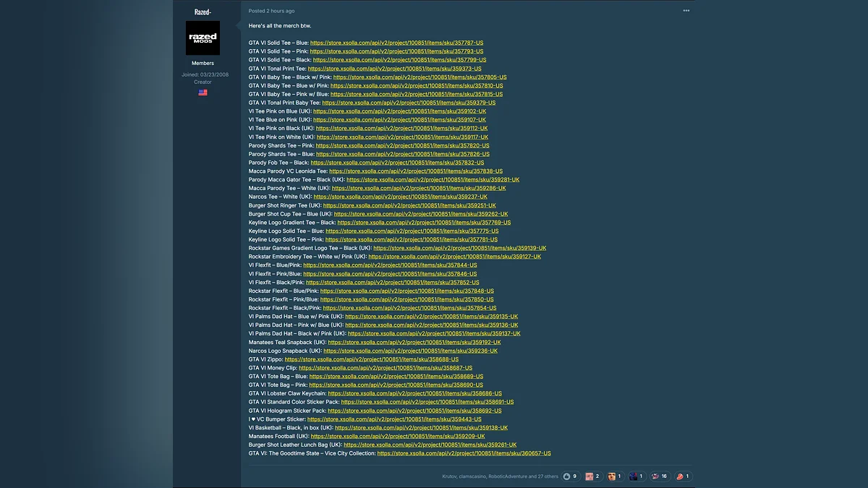The image size is (868, 488).
Task: Open GTA VI Tonal Print Tee link
Action: coord(394,69)
